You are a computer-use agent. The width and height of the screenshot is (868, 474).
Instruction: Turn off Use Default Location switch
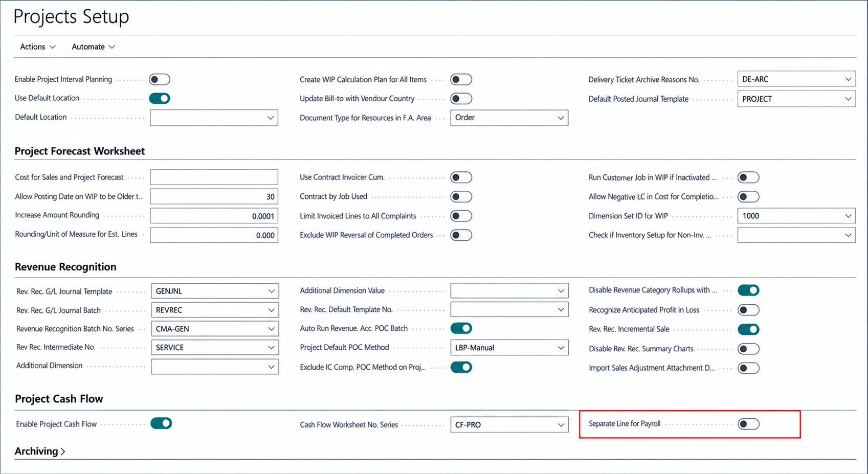pos(160,98)
